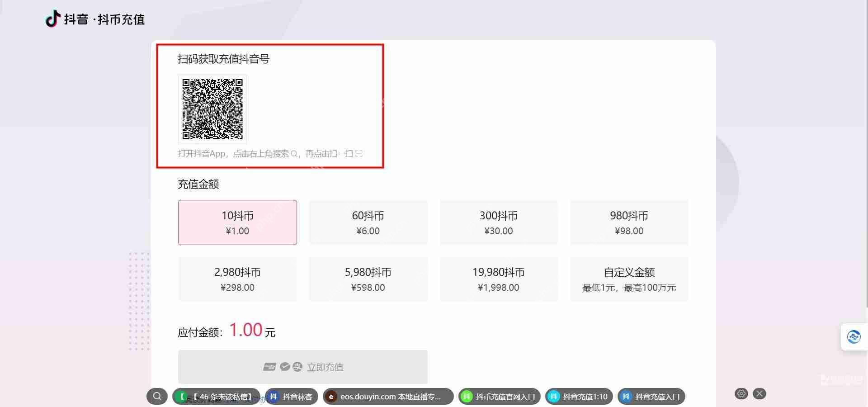Pick the 19,980抖币 ¥1,998.00 package

click(x=499, y=279)
